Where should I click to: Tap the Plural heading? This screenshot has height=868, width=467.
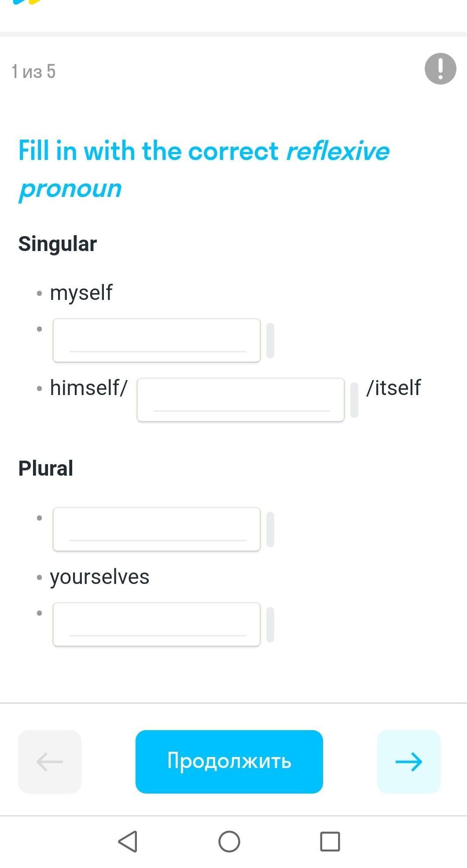[x=46, y=468]
